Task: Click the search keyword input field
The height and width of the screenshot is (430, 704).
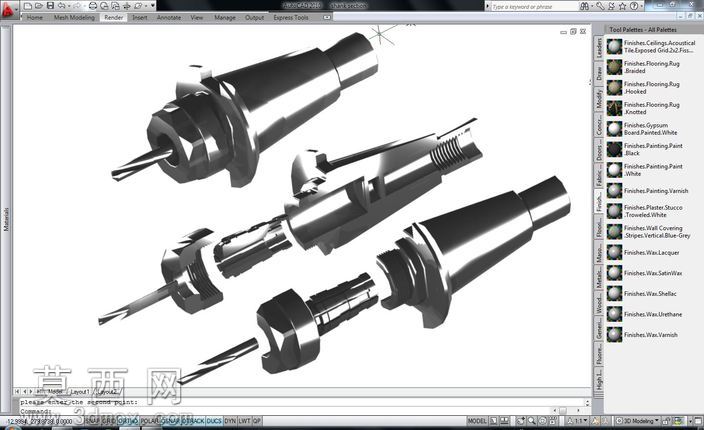Action: tap(533, 6)
